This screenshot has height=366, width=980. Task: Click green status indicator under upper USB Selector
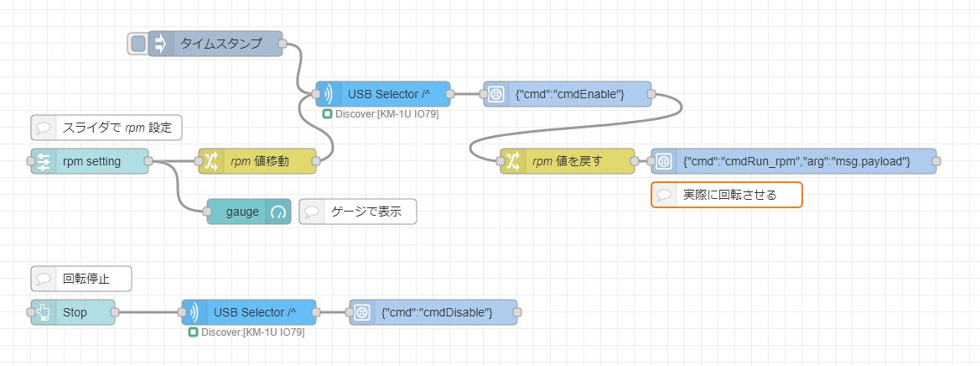[x=327, y=114]
